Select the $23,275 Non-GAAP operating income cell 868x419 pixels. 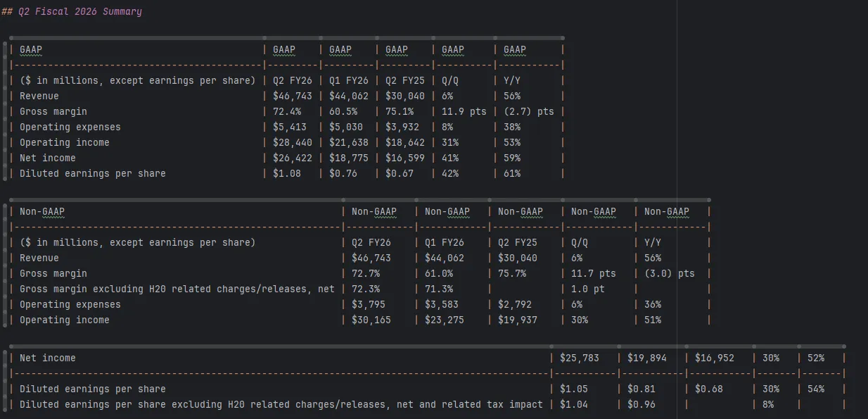click(445, 320)
